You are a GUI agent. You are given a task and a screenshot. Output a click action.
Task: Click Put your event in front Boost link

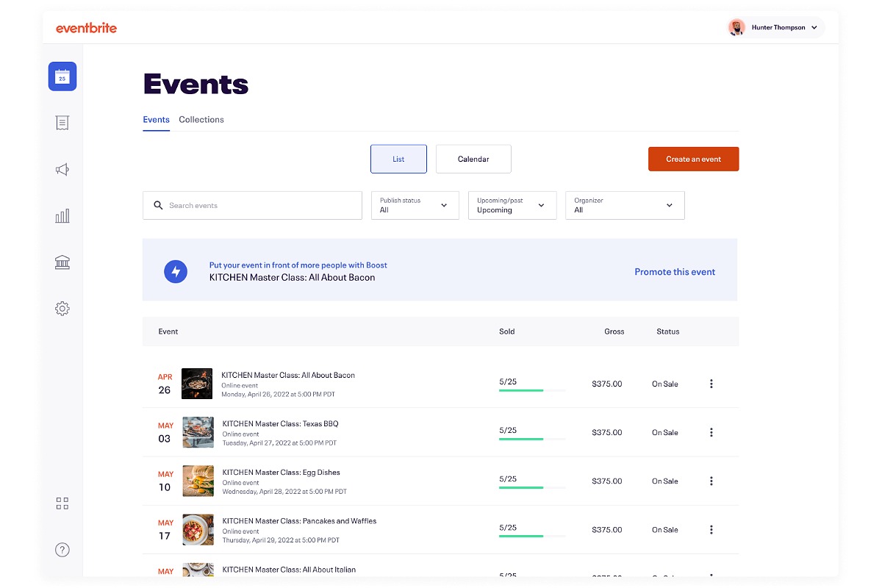(x=298, y=265)
